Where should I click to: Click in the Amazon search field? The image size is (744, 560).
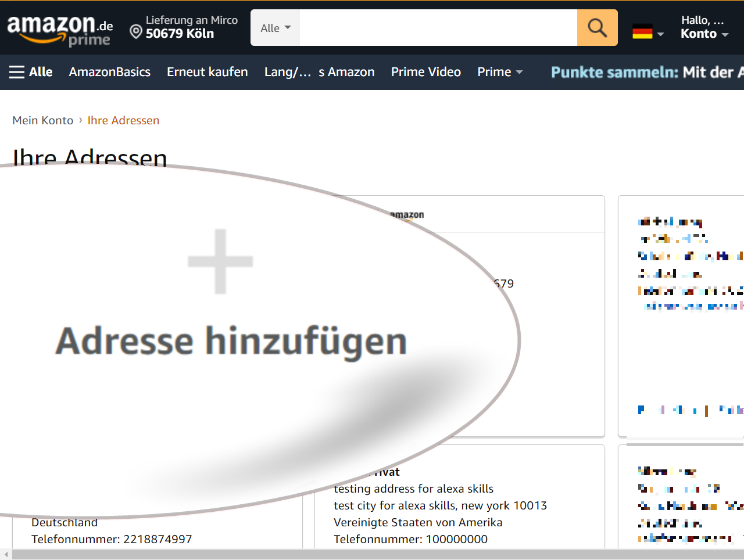tap(438, 27)
